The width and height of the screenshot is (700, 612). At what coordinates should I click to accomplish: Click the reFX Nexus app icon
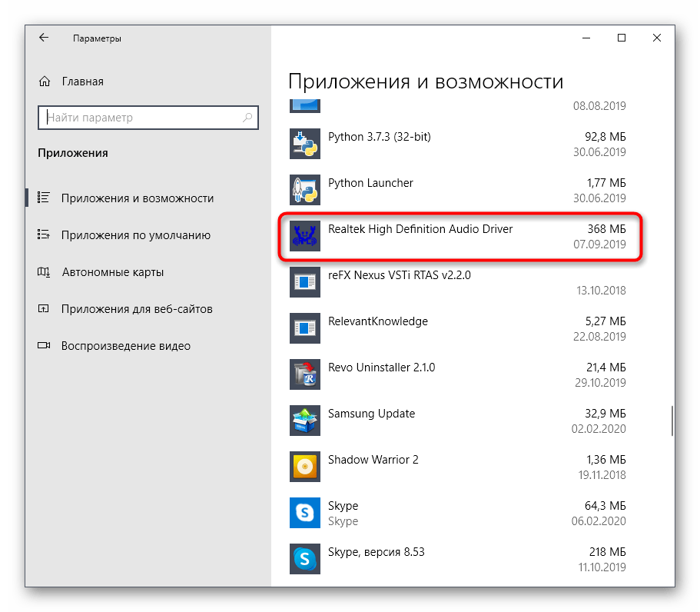pyautogui.click(x=305, y=282)
